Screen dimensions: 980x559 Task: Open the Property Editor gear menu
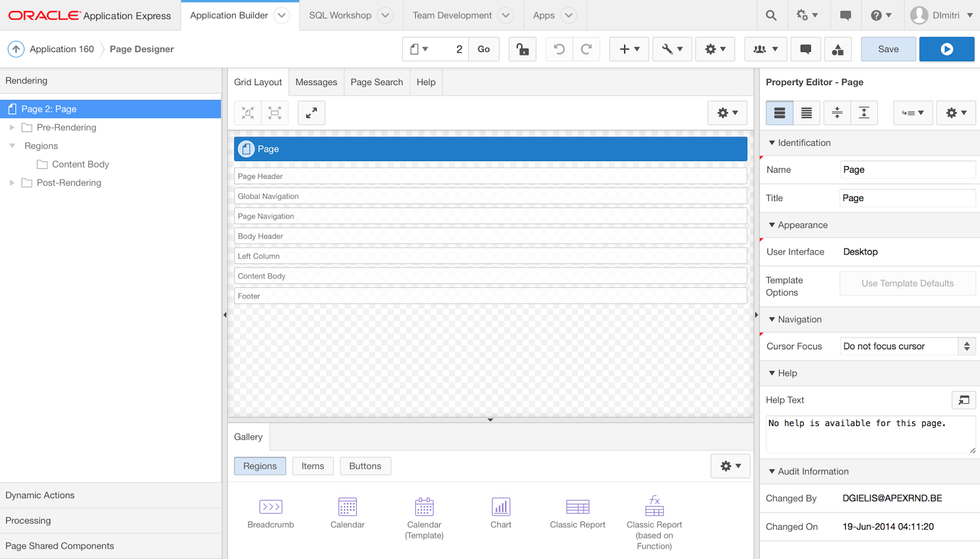[x=956, y=113]
